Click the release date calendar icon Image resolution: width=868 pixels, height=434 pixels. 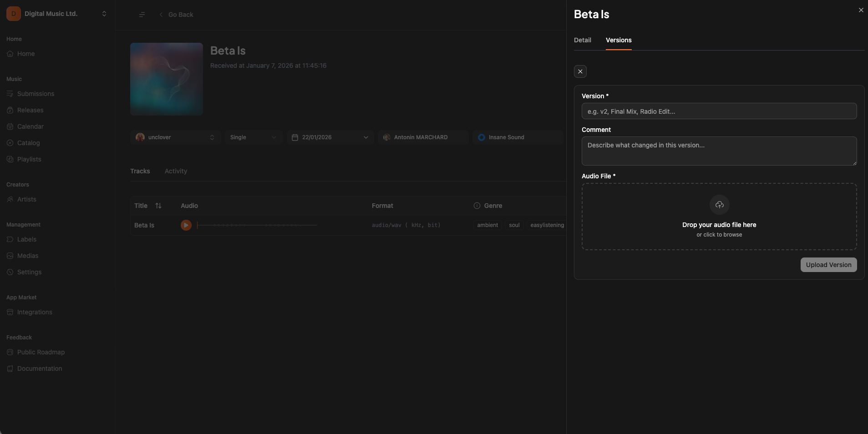[x=295, y=137]
